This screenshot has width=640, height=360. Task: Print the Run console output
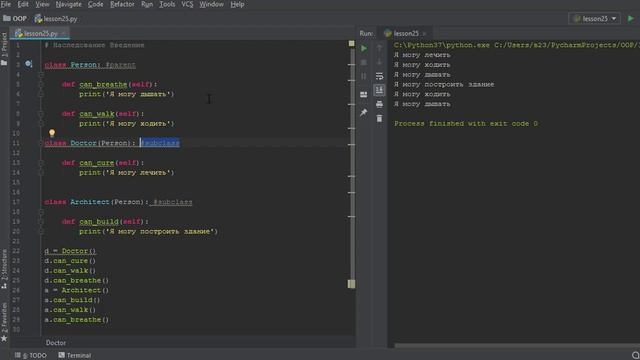click(x=379, y=104)
